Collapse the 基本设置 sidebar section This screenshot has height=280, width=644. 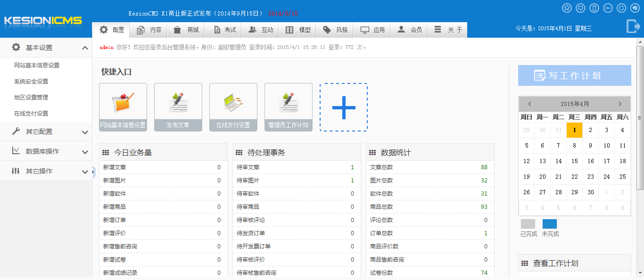pos(46,47)
